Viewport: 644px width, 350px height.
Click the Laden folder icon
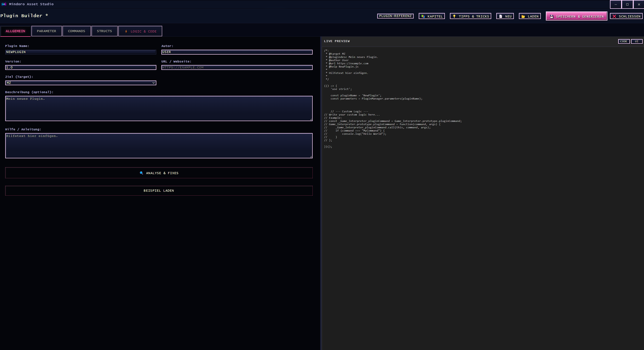pyautogui.click(x=523, y=17)
